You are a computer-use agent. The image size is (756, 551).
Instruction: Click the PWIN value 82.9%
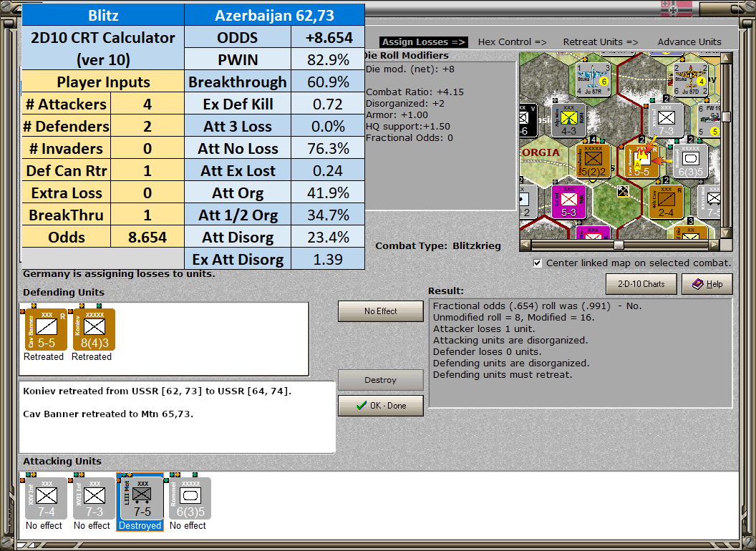[x=328, y=60]
